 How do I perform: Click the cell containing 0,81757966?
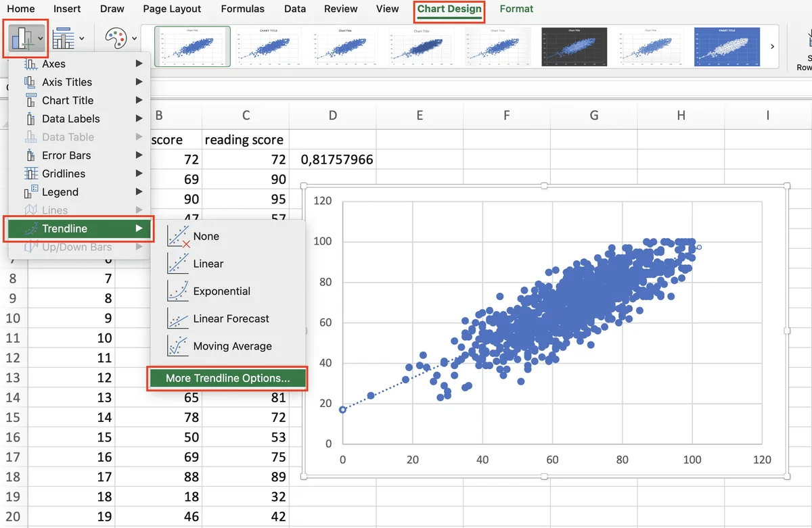pos(332,160)
